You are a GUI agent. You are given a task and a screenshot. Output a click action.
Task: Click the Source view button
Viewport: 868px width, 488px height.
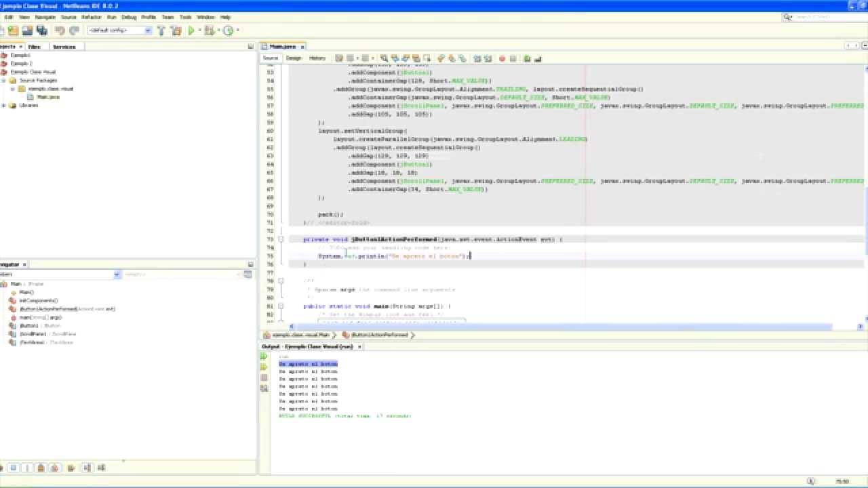271,58
